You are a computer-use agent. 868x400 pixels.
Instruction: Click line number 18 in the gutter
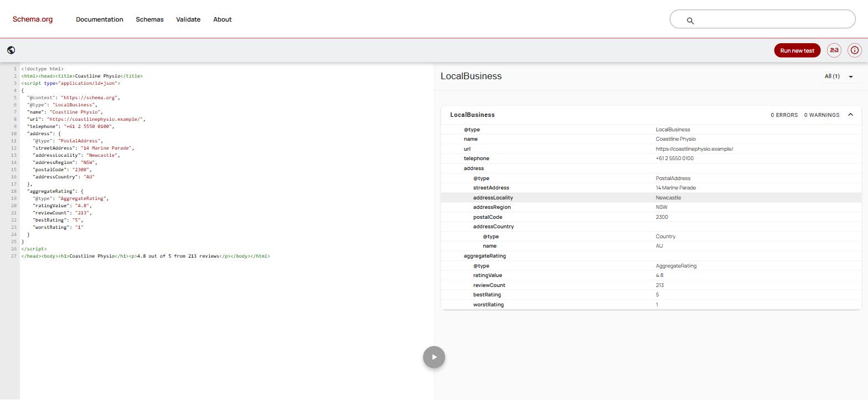[x=14, y=191]
